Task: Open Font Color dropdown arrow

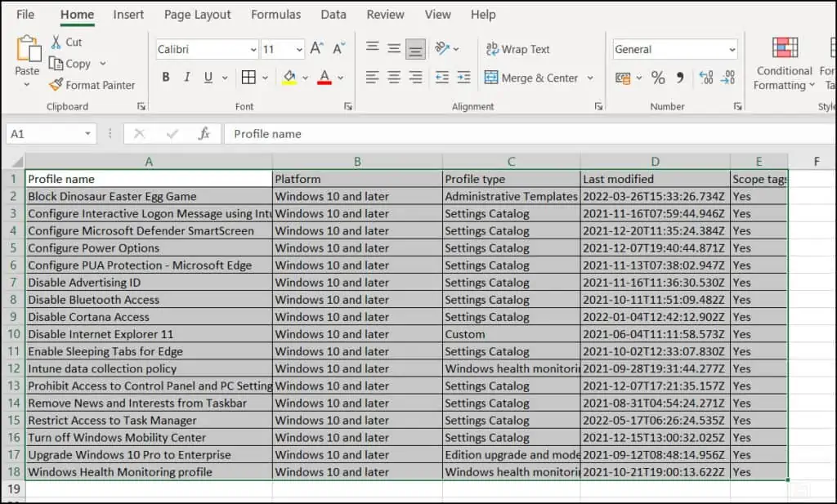Action: pyautogui.click(x=341, y=78)
